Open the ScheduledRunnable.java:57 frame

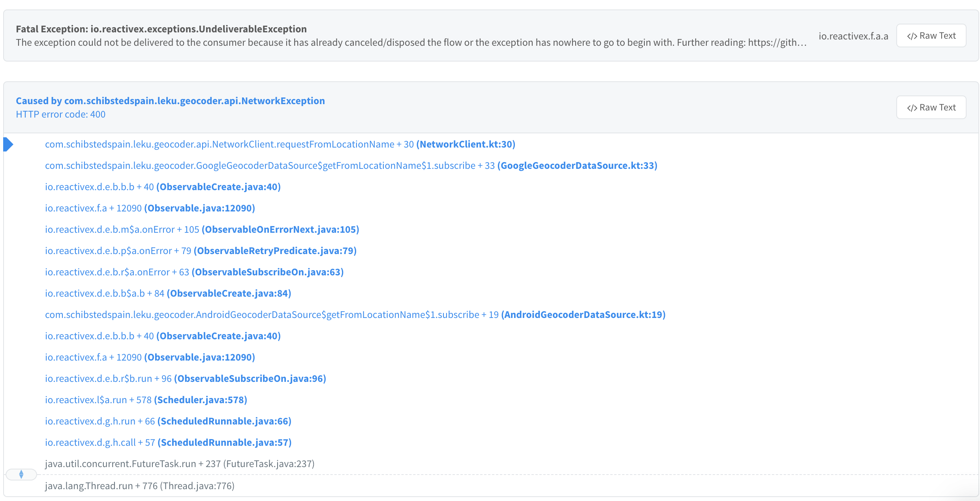click(168, 442)
